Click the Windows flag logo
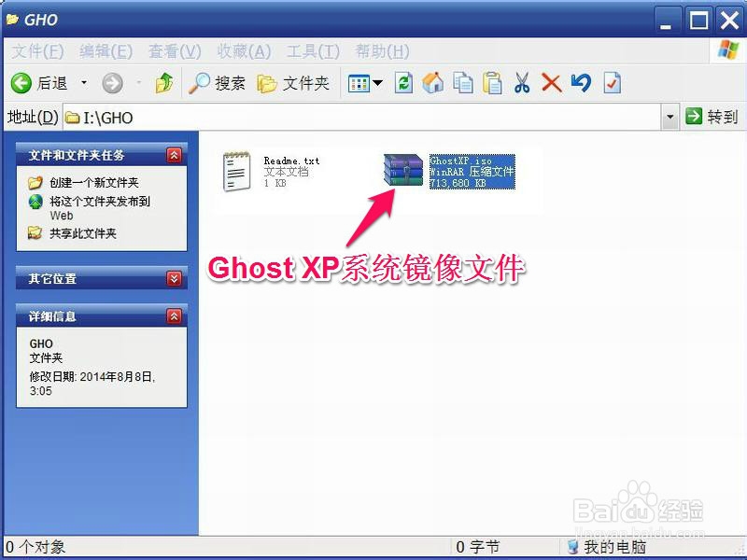747x560 pixels. [x=728, y=50]
